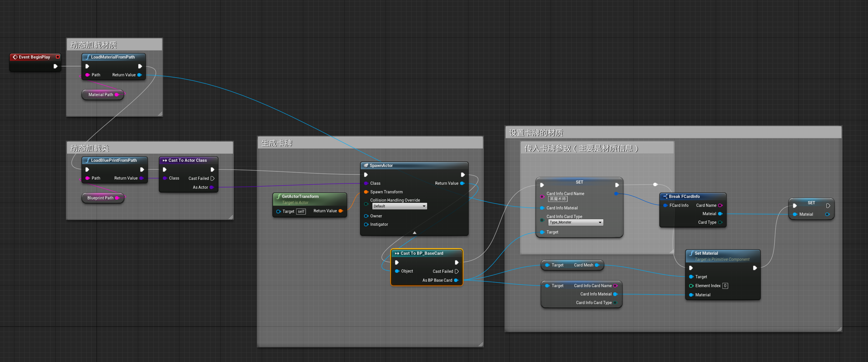Viewport: 868px width, 362px height.
Task: Edit the Element Index value field
Action: [x=725, y=286]
